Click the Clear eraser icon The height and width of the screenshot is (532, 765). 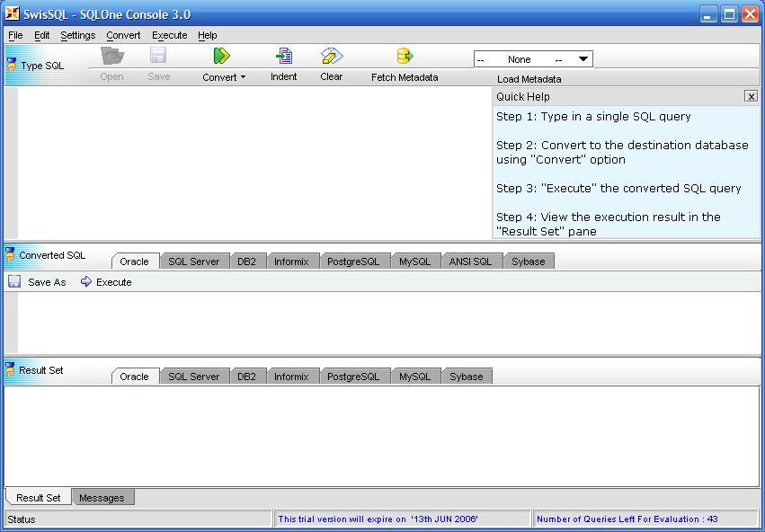[x=332, y=56]
